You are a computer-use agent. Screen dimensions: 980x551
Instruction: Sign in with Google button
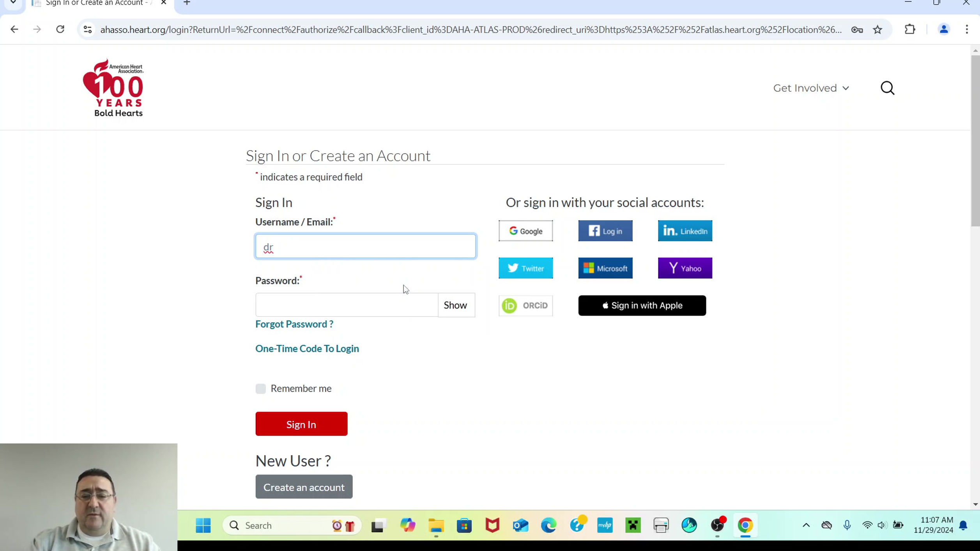click(525, 231)
